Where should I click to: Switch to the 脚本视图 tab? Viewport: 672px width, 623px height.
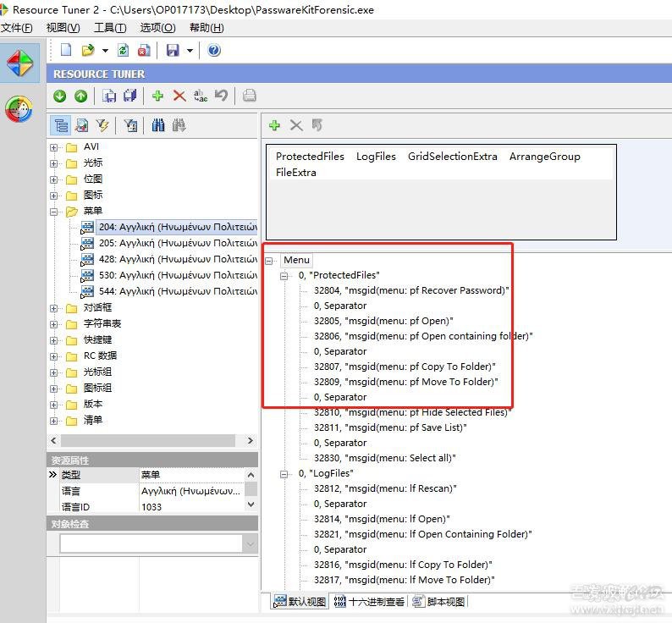[439, 602]
